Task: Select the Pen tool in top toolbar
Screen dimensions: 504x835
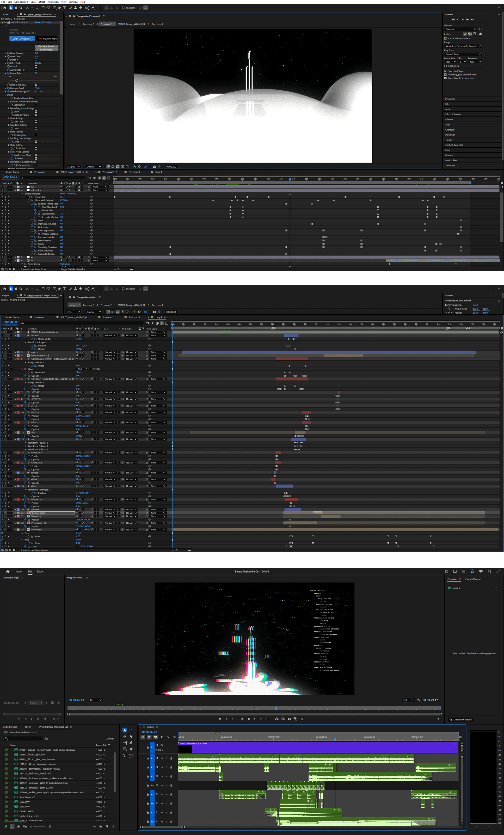Action: [x=59, y=8]
